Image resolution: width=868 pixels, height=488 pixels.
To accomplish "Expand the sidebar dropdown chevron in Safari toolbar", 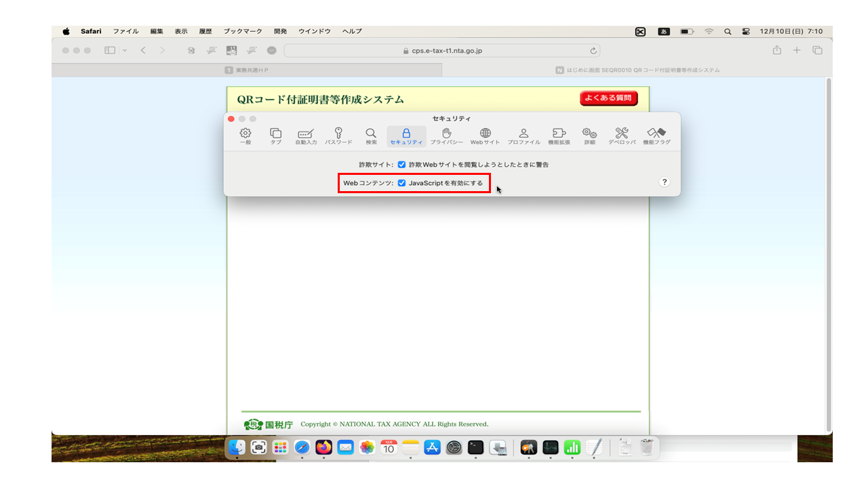I will click(125, 51).
